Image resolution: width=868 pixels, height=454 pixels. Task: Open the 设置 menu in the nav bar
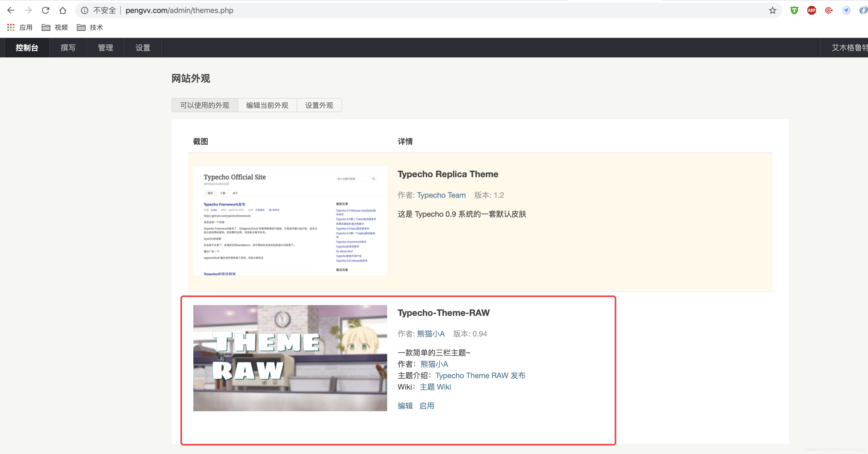click(143, 47)
